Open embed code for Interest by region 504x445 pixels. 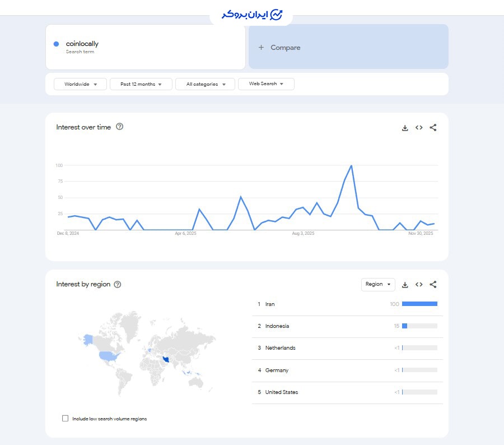(419, 285)
